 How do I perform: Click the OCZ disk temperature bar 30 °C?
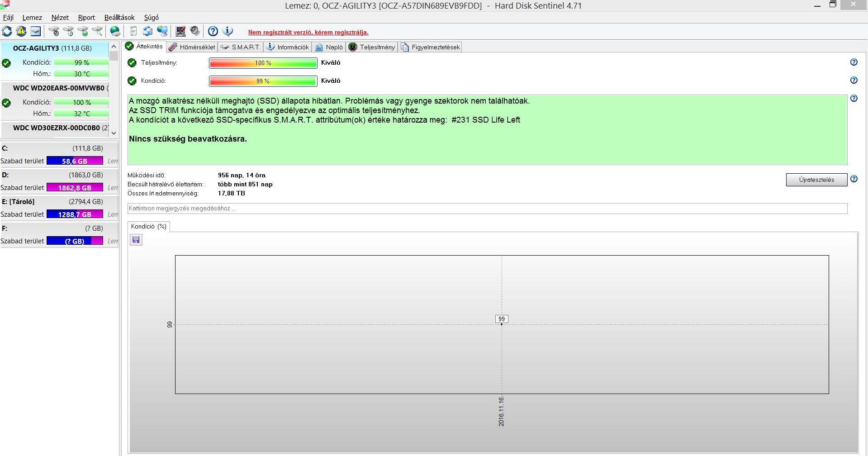point(81,74)
